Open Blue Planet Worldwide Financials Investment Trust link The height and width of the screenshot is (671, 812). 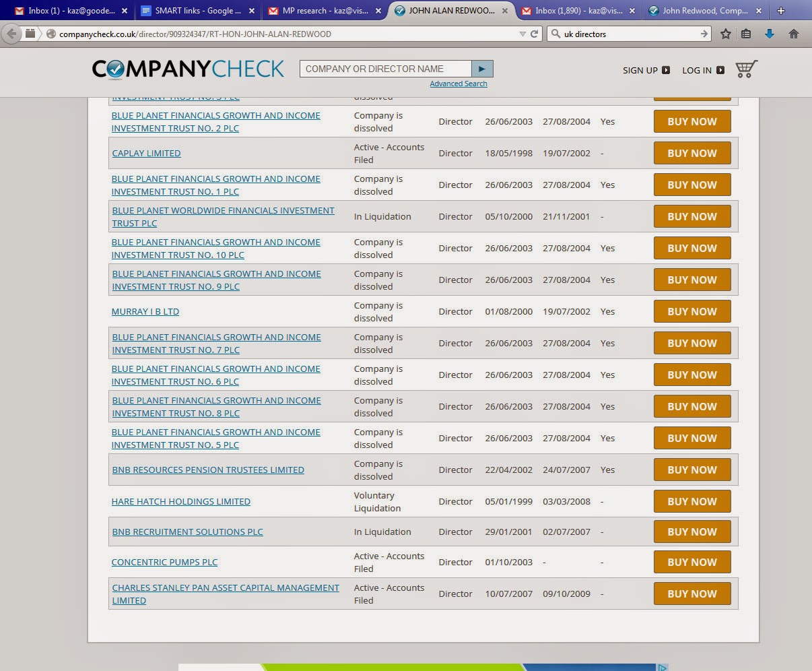tap(223, 216)
